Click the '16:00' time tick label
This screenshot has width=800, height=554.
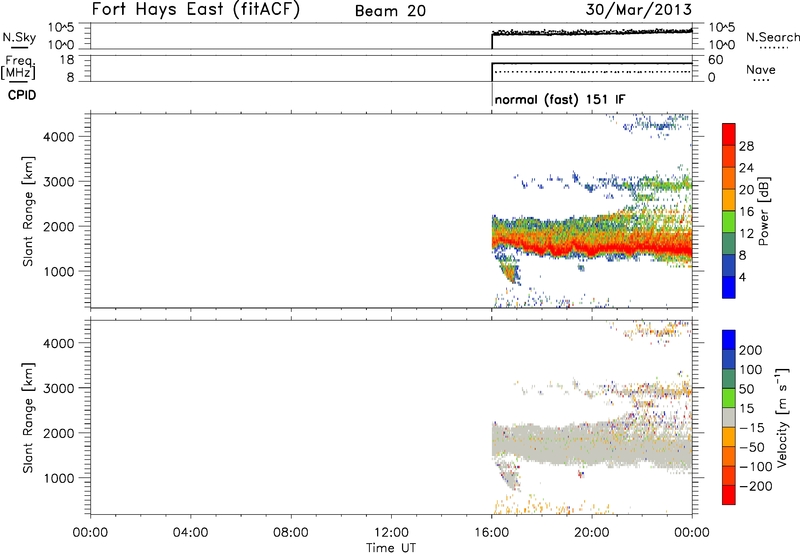coord(491,533)
